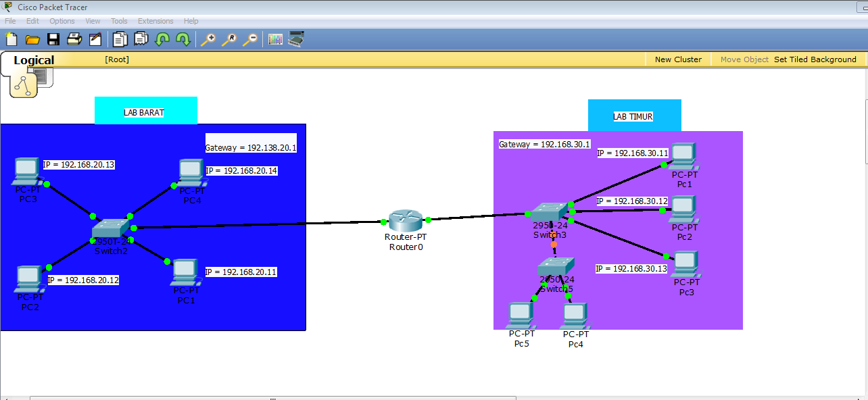Open the File menu
The width and height of the screenshot is (868, 400).
click(x=10, y=21)
